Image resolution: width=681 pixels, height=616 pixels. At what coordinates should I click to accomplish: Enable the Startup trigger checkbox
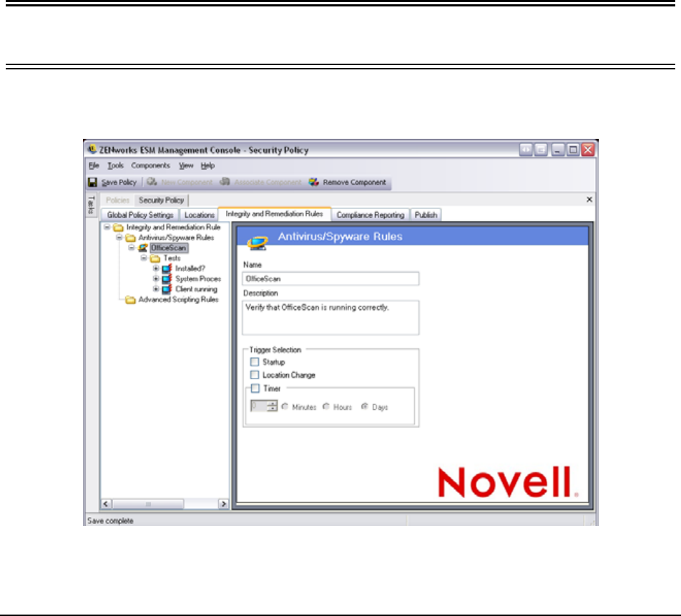point(255,362)
